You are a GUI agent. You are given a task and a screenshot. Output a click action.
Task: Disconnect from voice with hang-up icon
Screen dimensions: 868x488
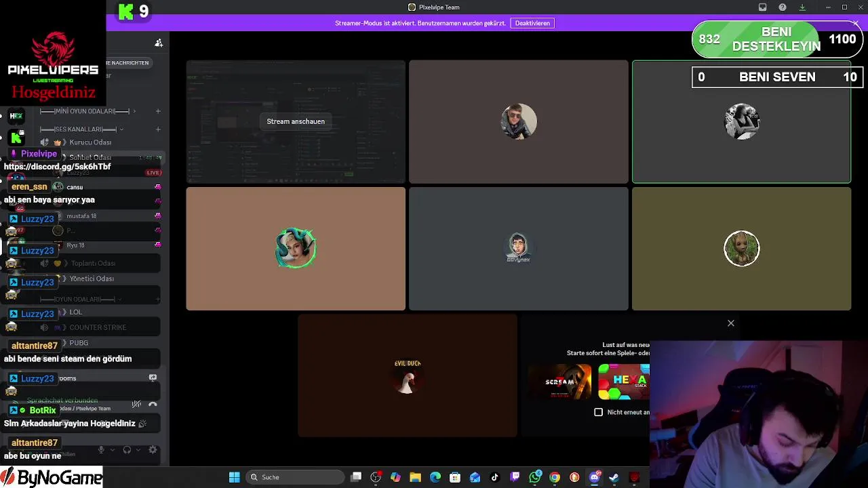[153, 405]
